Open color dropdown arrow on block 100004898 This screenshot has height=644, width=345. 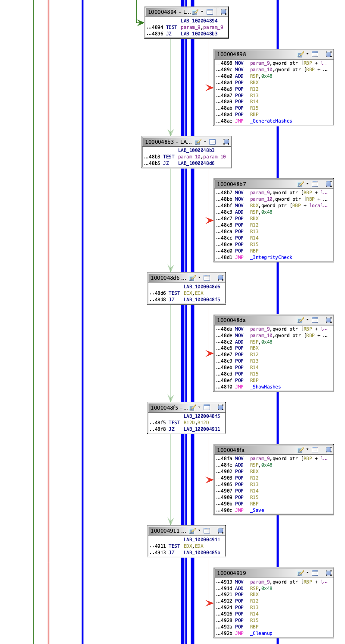tap(307, 54)
